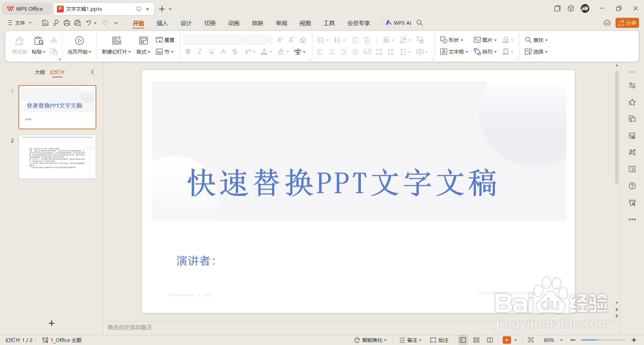Open object properties icon in right sidebar

click(x=632, y=85)
